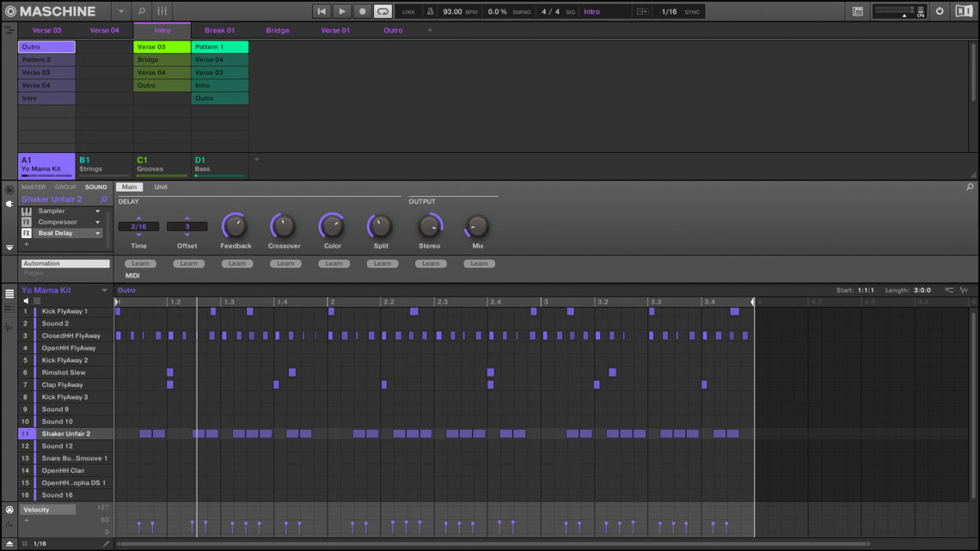Click the metronome icon

pos(431,11)
